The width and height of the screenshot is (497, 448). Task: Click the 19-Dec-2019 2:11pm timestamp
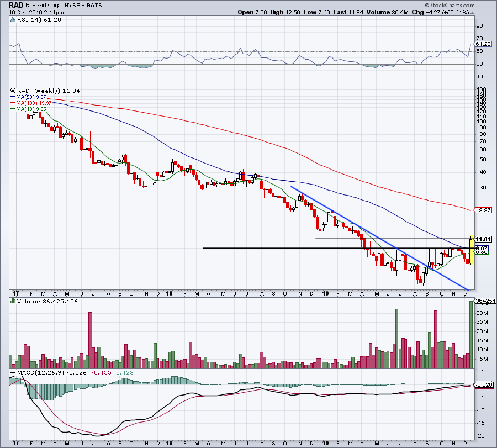point(36,13)
